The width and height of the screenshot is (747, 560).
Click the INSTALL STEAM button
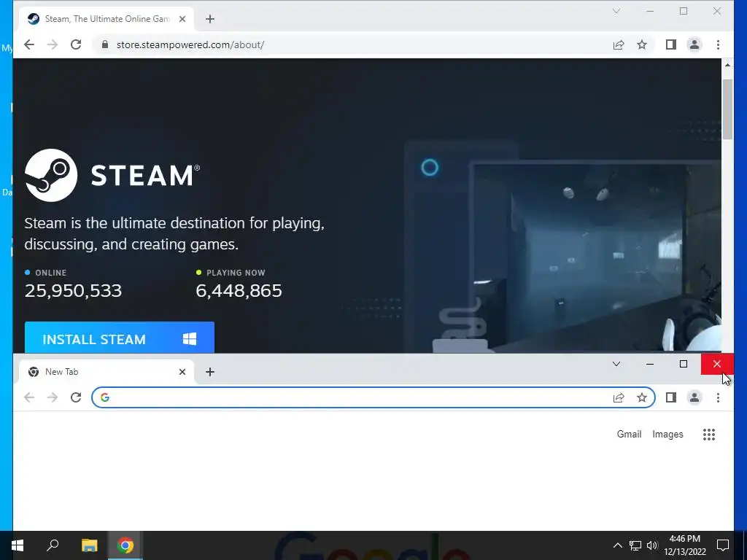pyautogui.click(x=120, y=338)
